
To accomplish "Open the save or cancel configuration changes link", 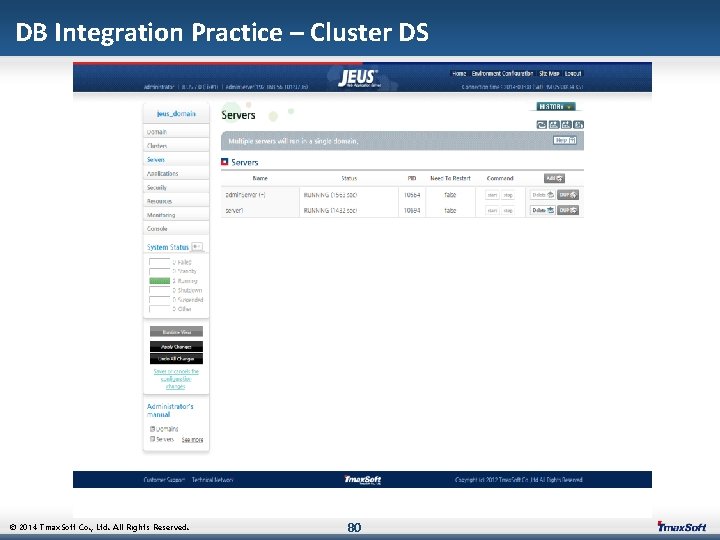I will (x=176, y=379).
